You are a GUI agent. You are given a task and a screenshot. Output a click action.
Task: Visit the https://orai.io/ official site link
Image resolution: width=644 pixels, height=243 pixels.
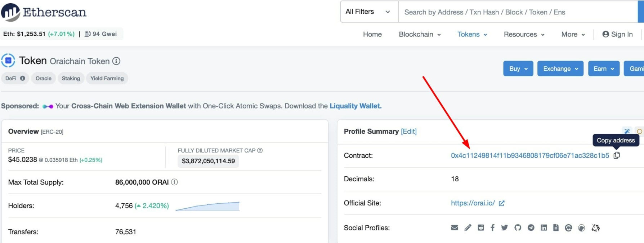coord(473,203)
